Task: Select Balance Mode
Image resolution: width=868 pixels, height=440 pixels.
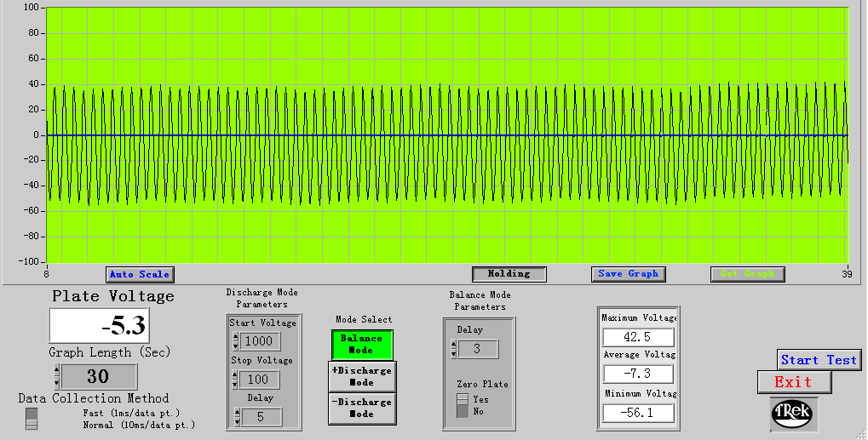Action: pyautogui.click(x=362, y=345)
